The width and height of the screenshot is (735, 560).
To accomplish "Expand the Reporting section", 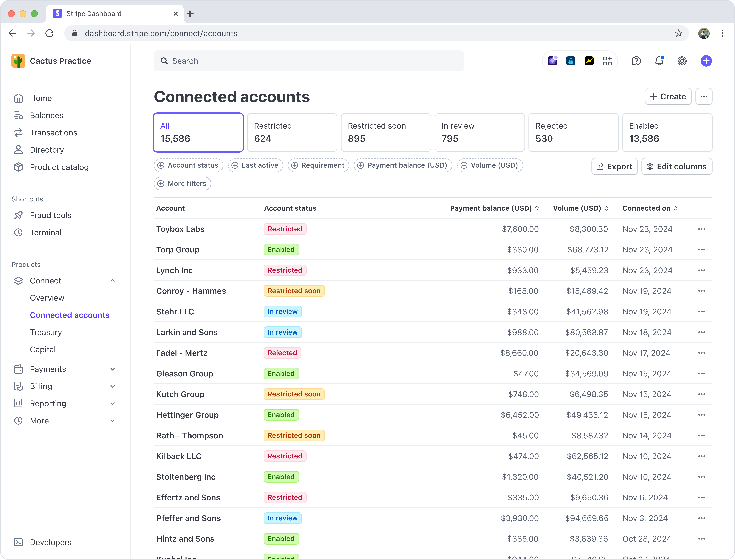I will click(x=112, y=404).
